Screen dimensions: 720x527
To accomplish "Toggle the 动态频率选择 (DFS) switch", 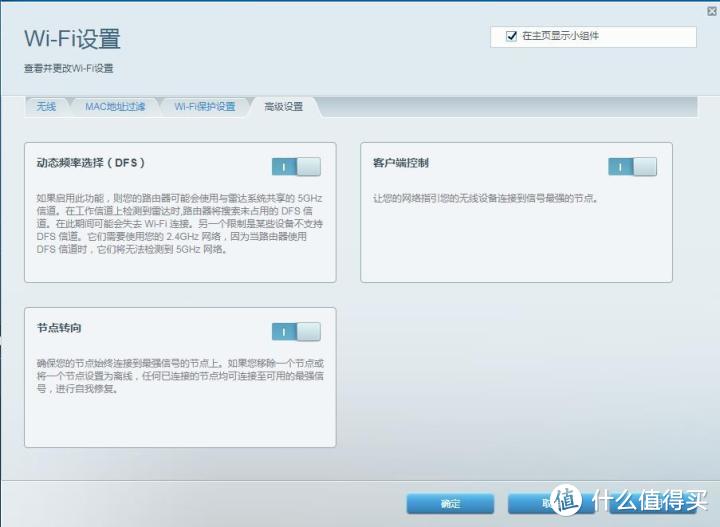I will pyautogui.click(x=296, y=167).
